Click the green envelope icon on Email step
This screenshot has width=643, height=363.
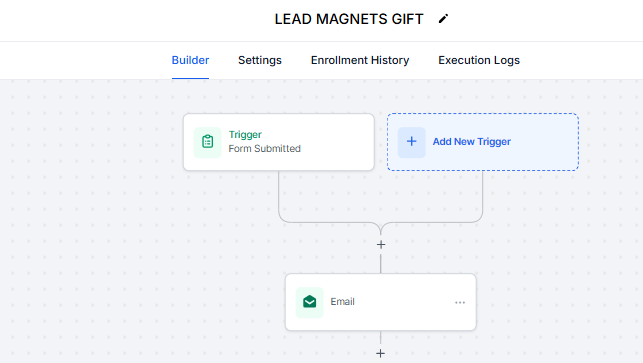310,302
